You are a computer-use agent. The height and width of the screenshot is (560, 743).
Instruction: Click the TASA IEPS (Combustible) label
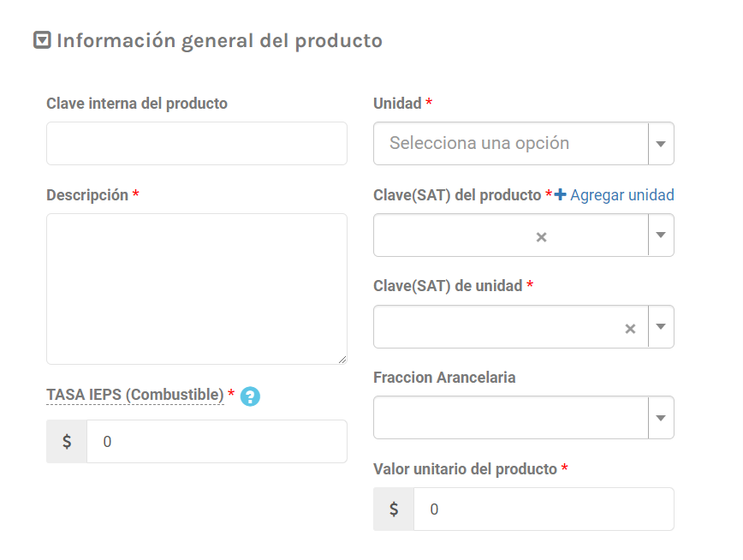point(134,394)
